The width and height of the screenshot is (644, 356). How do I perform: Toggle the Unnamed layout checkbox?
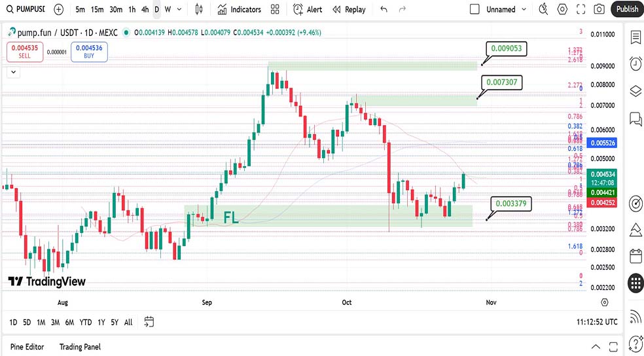tap(474, 9)
